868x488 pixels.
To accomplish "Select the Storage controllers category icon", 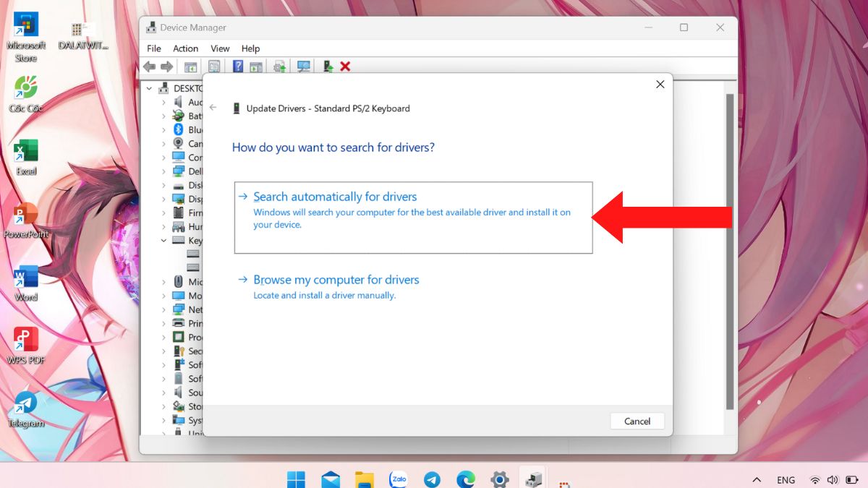I will 179,406.
